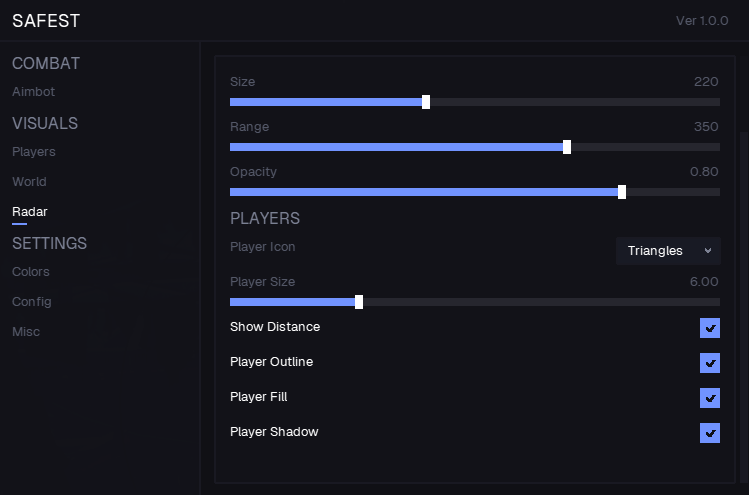749x495 pixels.
Task: Select the Radar sidebar item
Action: pos(29,212)
